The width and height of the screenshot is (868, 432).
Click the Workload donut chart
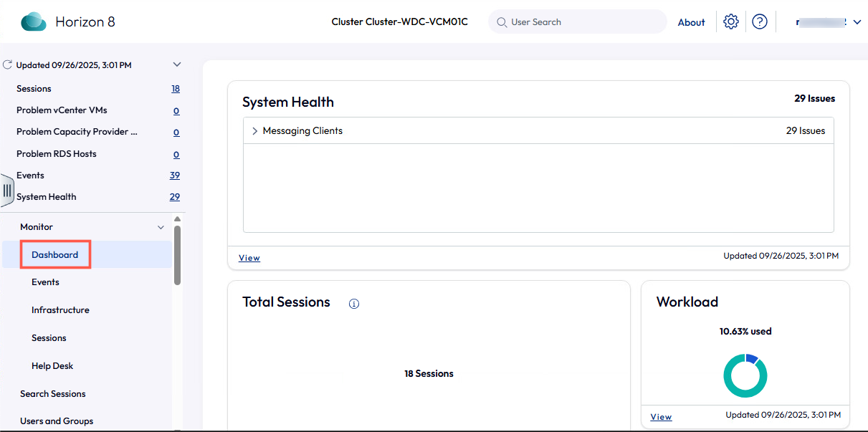[x=745, y=376]
